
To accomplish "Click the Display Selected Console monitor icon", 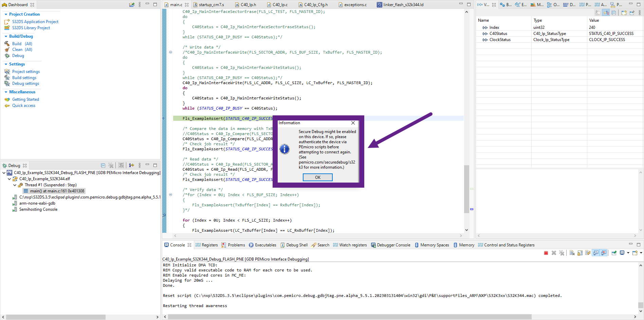I will tap(622, 253).
